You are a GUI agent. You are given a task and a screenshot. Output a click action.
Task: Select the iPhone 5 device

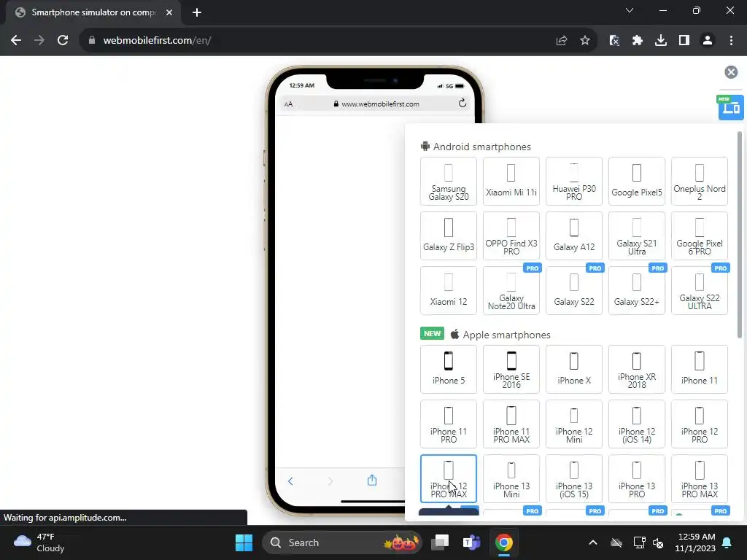[449, 370]
